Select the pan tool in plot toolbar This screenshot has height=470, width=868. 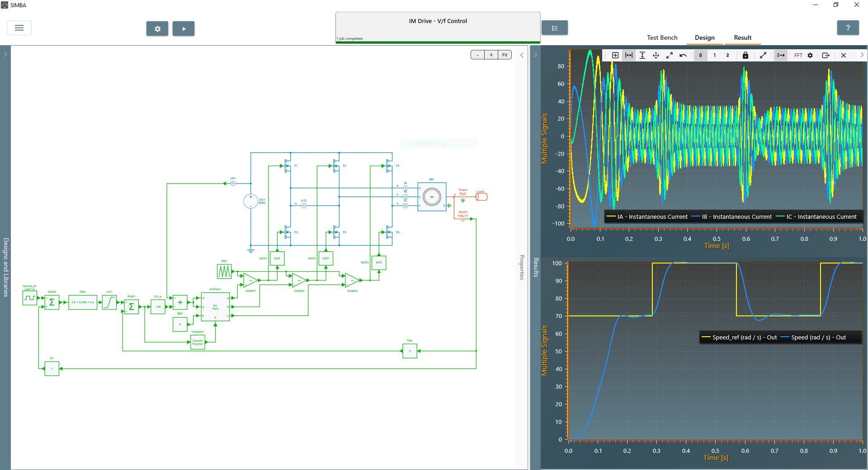coord(656,55)
